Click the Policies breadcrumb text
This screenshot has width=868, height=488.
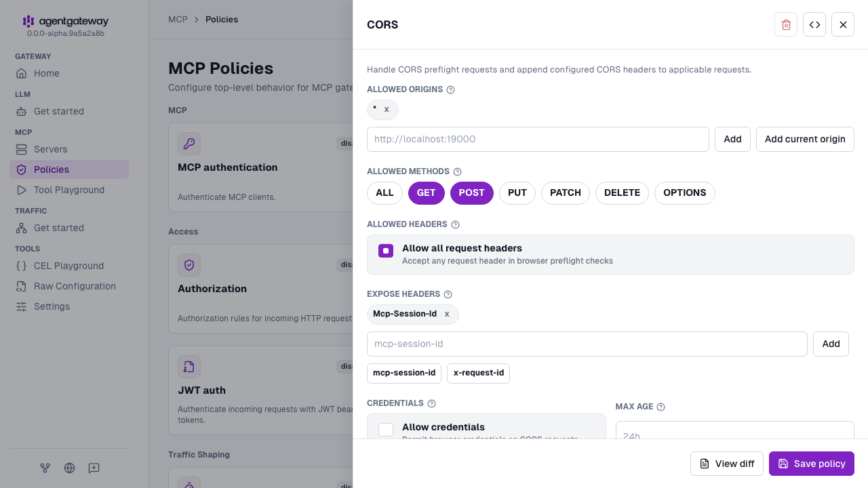pyautogui.click(x=222, y=19)
